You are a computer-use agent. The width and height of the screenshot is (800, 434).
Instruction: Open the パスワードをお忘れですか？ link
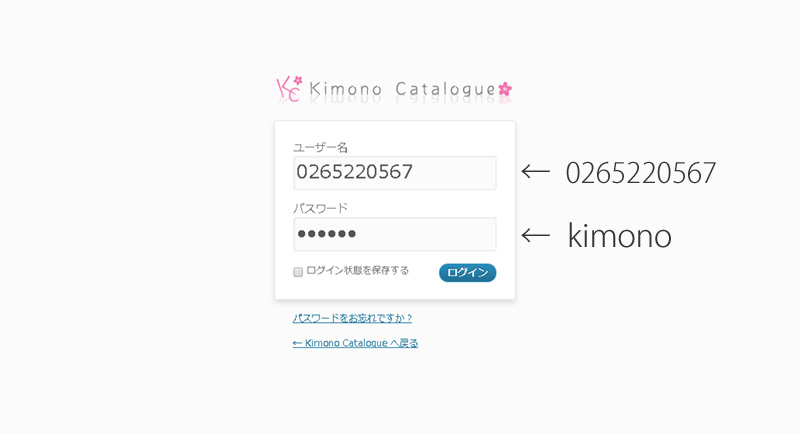352,318
